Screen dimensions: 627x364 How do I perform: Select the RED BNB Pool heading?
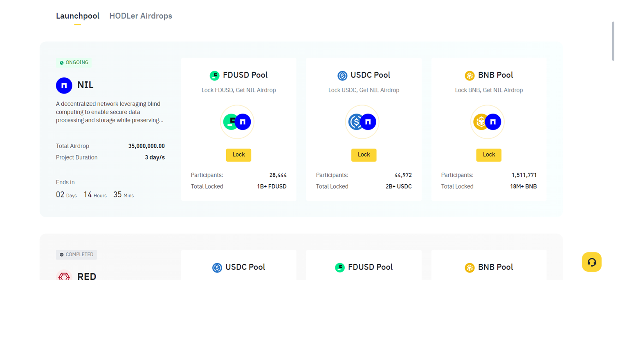[496, 267]
